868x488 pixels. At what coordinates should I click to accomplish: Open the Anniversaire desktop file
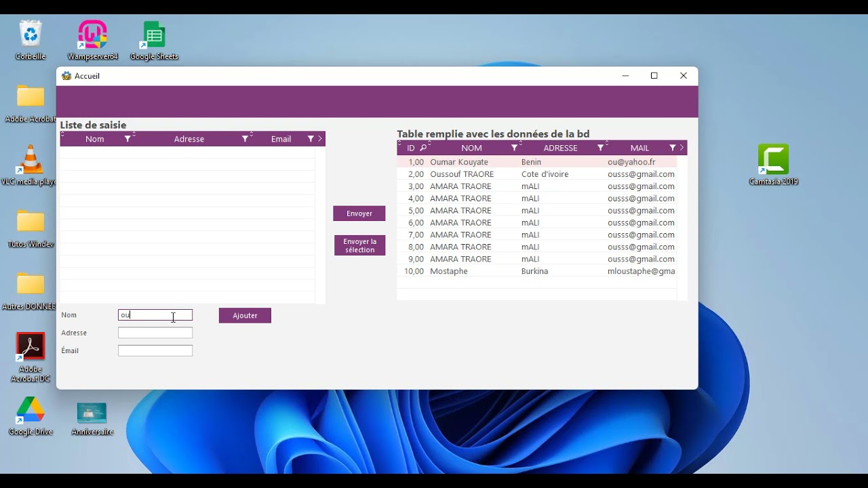pos(92,419)
